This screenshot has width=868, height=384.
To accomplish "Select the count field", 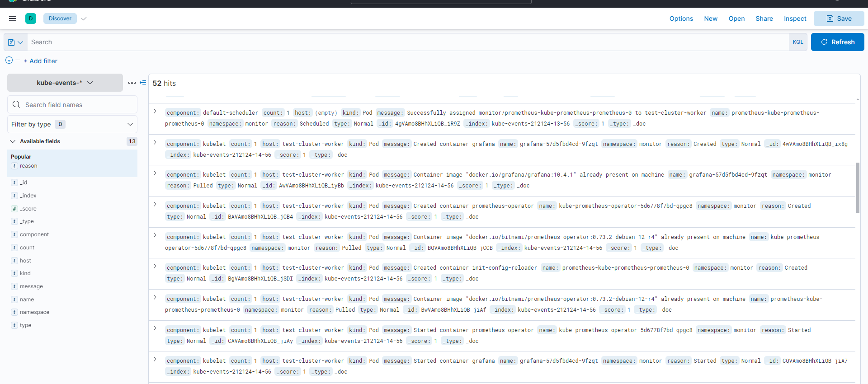I will pos(27,248).
